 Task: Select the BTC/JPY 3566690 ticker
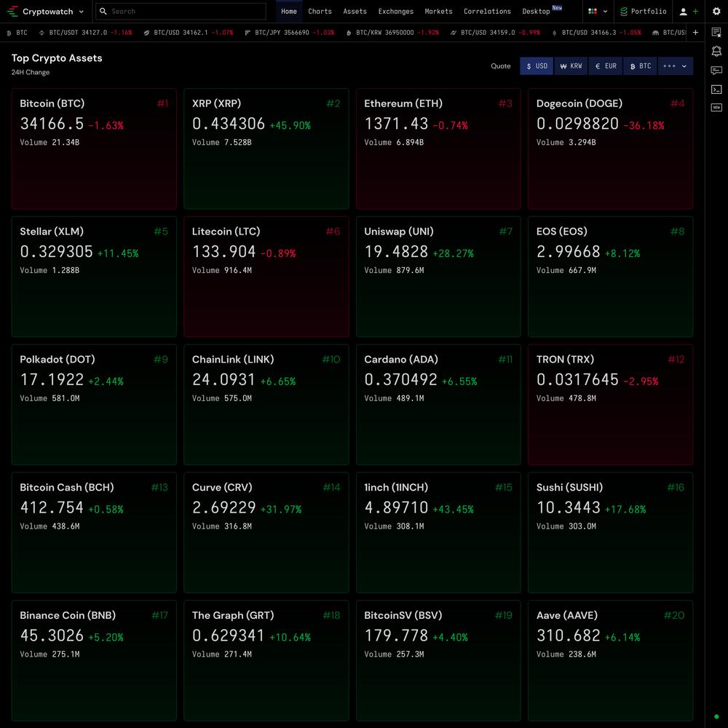click(289, 33)
